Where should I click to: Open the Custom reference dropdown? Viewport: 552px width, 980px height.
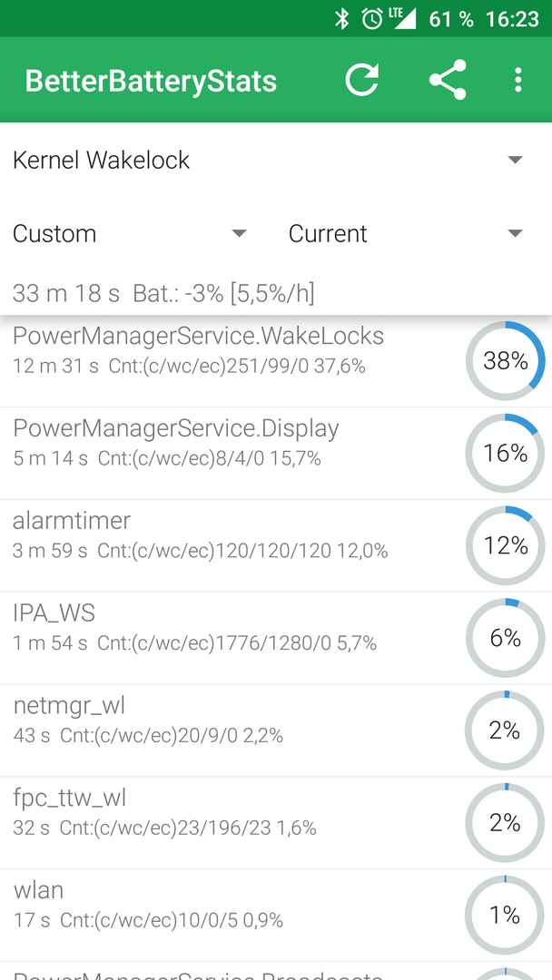pyautogui.click(x=130, y=234)
